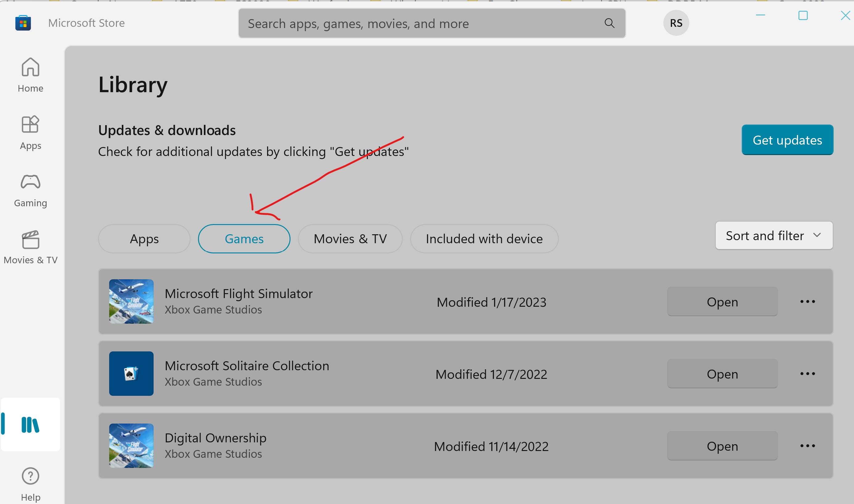Click Get updates button
The image size is (854, 504).
787,140
